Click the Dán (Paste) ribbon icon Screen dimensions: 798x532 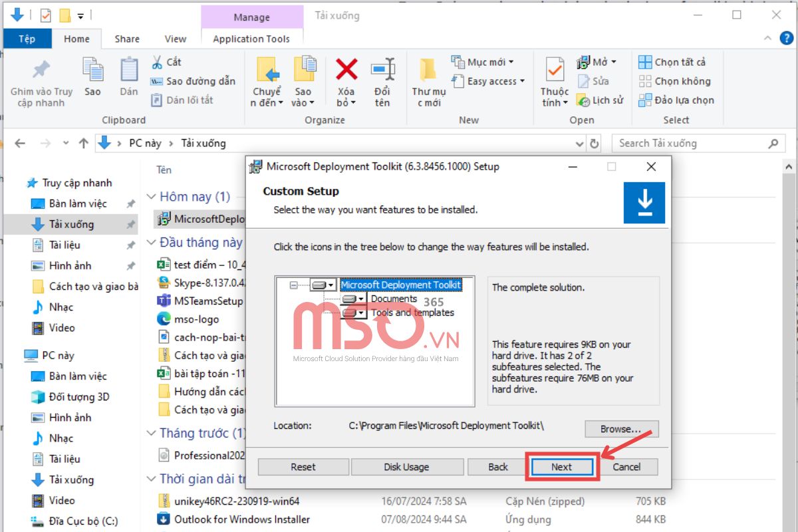[129, 70]
